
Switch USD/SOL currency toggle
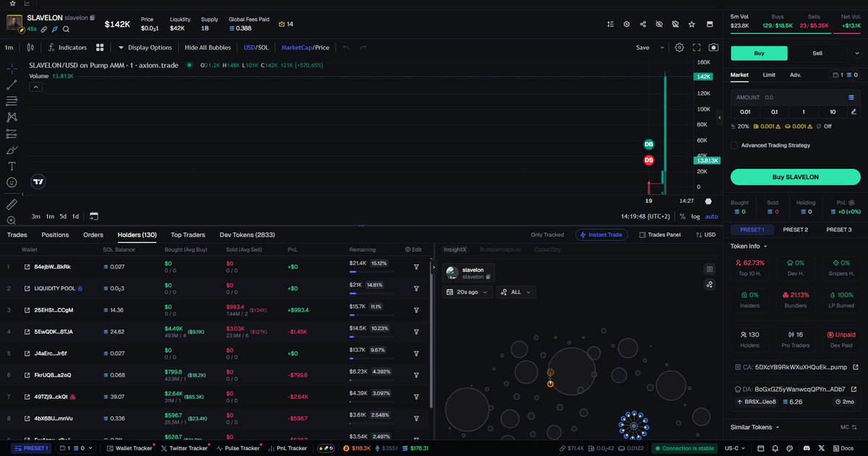256,48
